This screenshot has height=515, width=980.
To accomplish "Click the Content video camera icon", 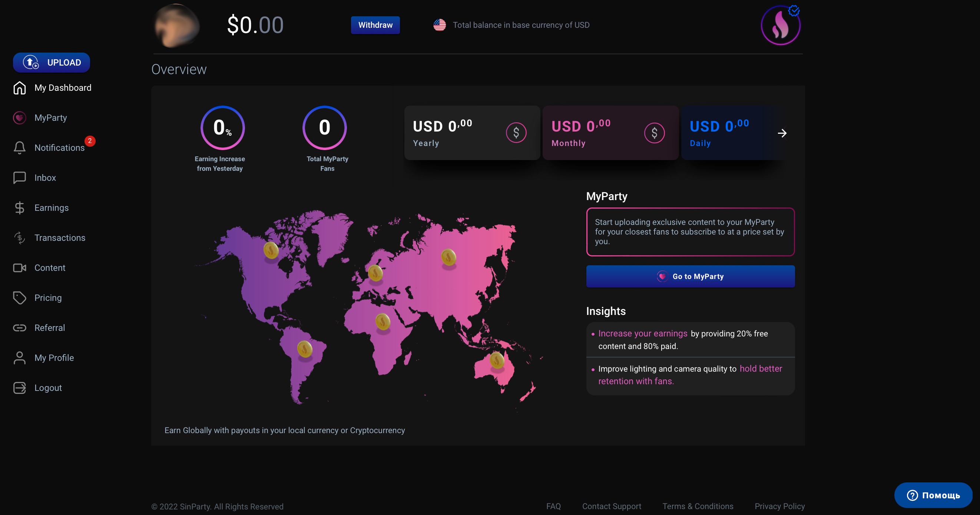I will pyautogui.click(x=19, y=268).
